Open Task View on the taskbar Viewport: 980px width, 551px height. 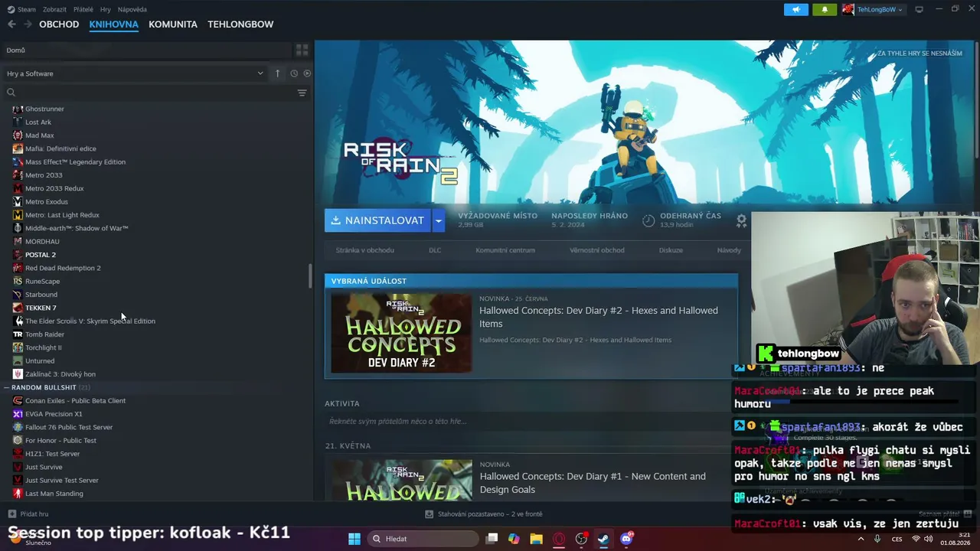[492, 539]
